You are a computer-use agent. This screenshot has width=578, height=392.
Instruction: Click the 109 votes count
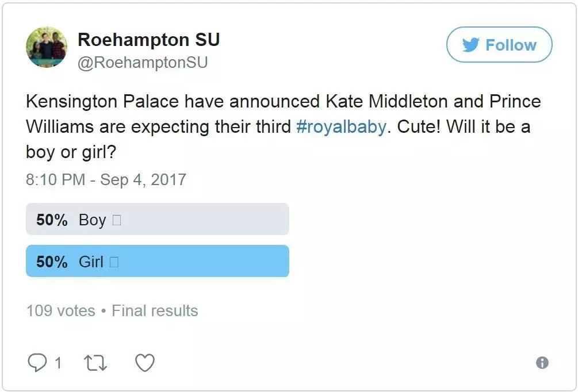tap(60, 311)
